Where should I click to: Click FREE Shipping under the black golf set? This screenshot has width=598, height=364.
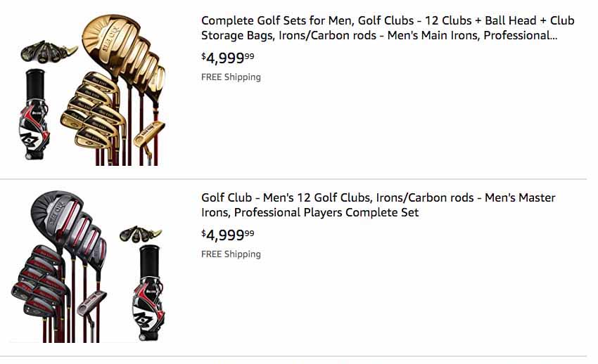point(231,254)
